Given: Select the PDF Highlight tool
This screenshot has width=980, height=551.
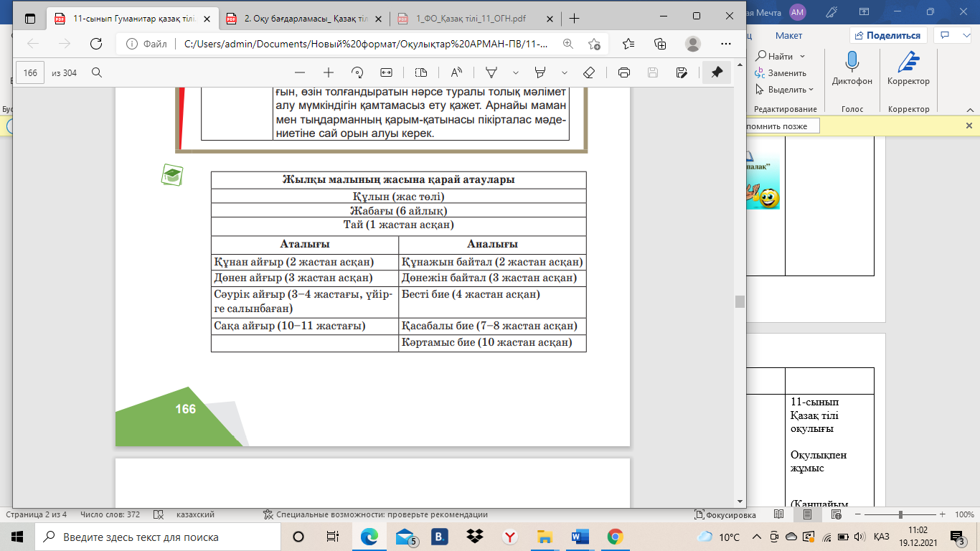Looking at the screenshot, I should pyautogui.click(x=541, y=72).
